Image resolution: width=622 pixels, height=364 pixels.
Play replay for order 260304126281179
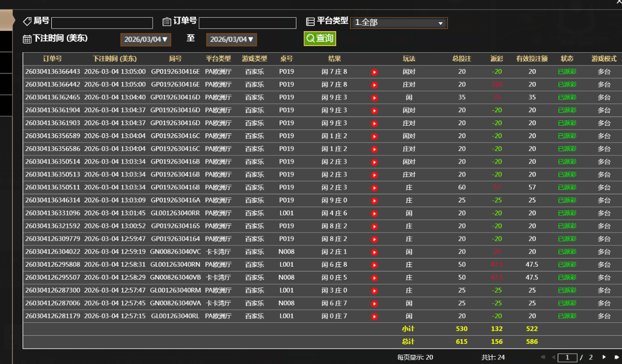(x=375, y=317)
